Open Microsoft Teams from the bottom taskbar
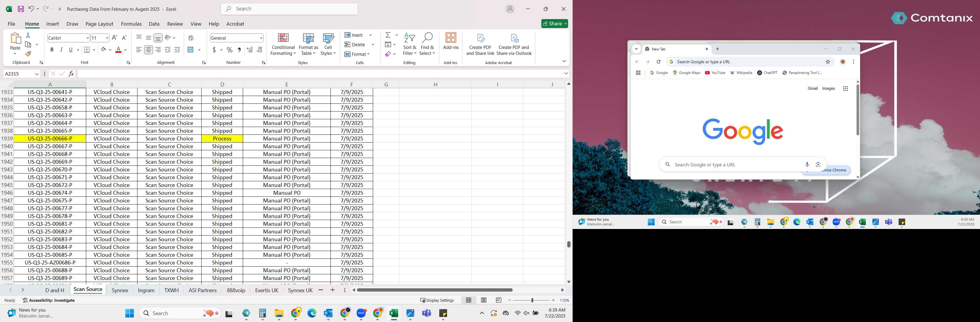 [x=426, y=313]
